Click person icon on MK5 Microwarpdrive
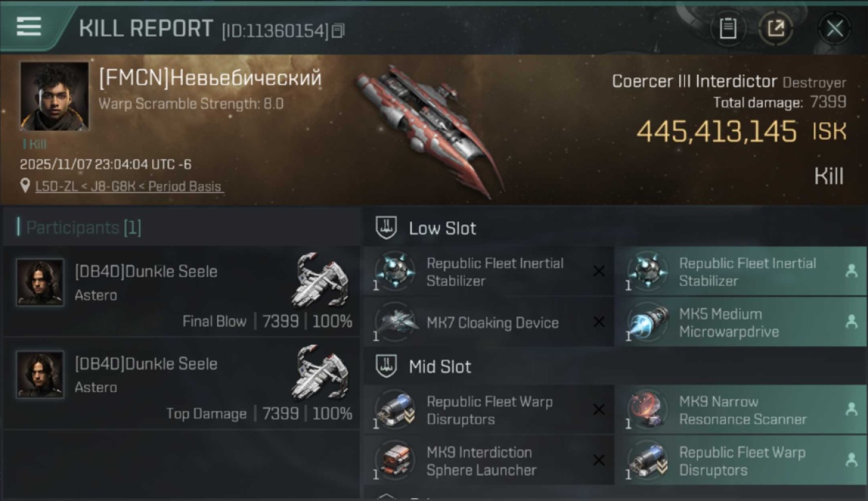This screenshot has width=868, height=501. pyautogui.click(x=851, y=323)
